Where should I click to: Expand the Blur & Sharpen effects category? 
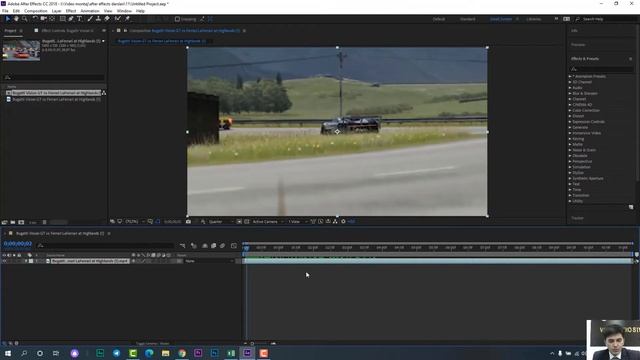pyautogui.click(x=570, y=93)
